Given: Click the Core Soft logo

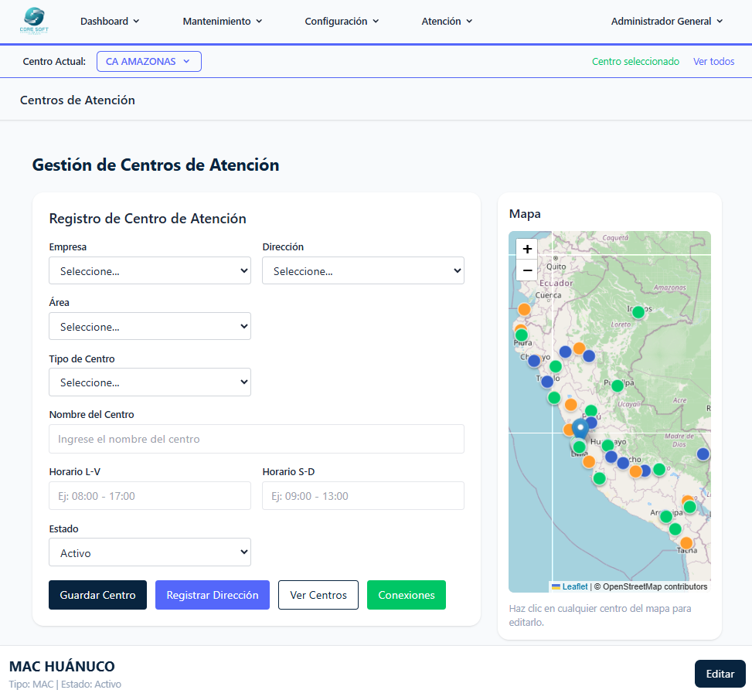Looking at the screenshot, I should coord(34,21).
